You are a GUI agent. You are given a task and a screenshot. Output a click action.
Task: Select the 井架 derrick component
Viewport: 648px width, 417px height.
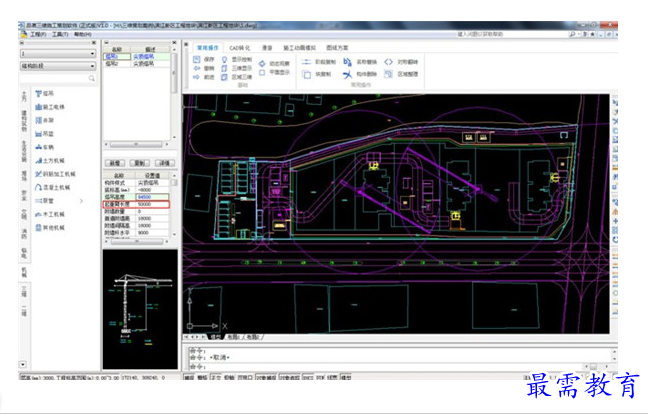(45, 120)
